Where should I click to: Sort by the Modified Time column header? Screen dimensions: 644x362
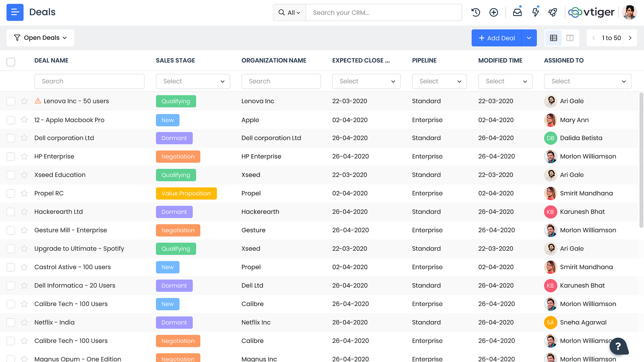(x=500, y=61)
